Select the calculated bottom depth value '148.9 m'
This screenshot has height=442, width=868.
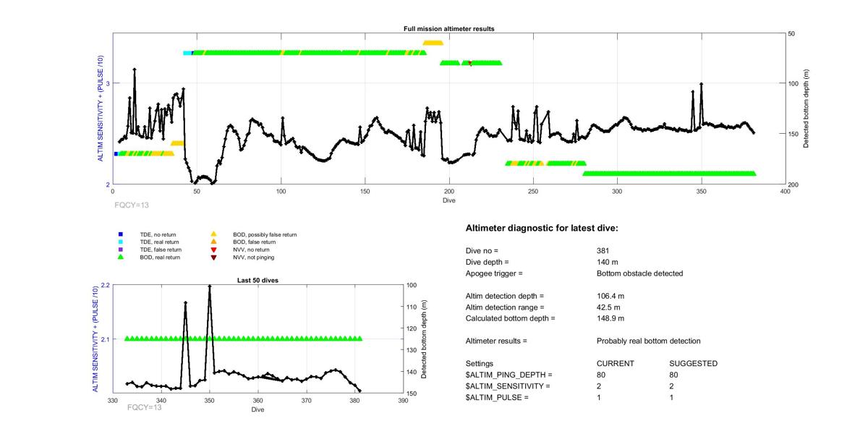point(610,318)
